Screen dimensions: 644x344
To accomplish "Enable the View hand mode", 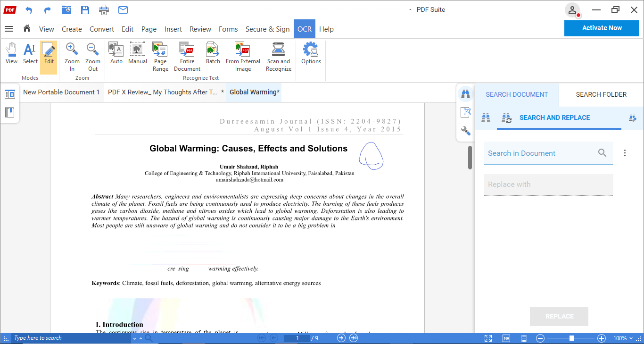I will click(11, 53).
